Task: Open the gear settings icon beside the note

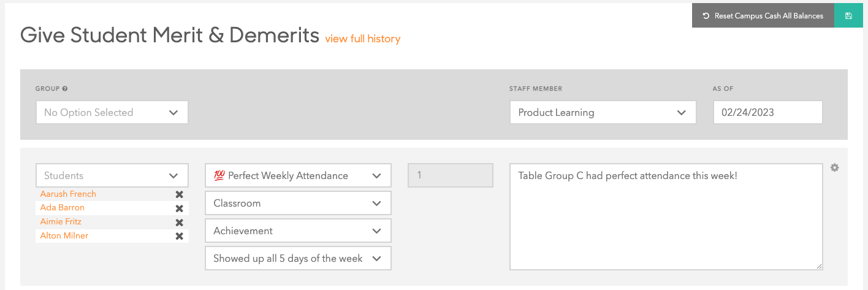Action: point(834,167)
